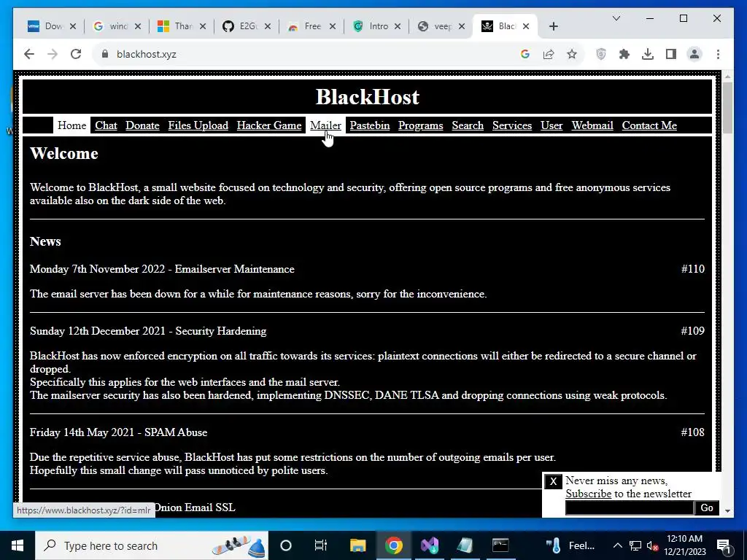The width and height of the screenshot is (747, 560).
Task: Open the command prompt taskbar icon
Action: 500,545
